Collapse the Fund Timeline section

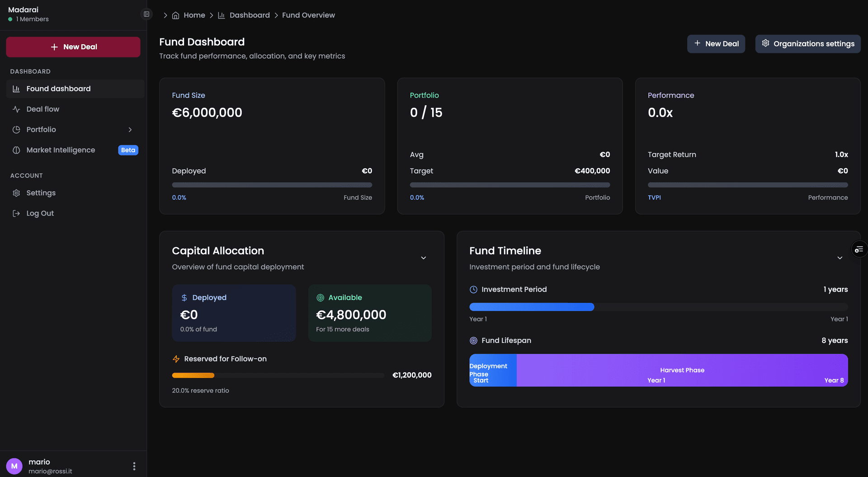click(840, 258)
